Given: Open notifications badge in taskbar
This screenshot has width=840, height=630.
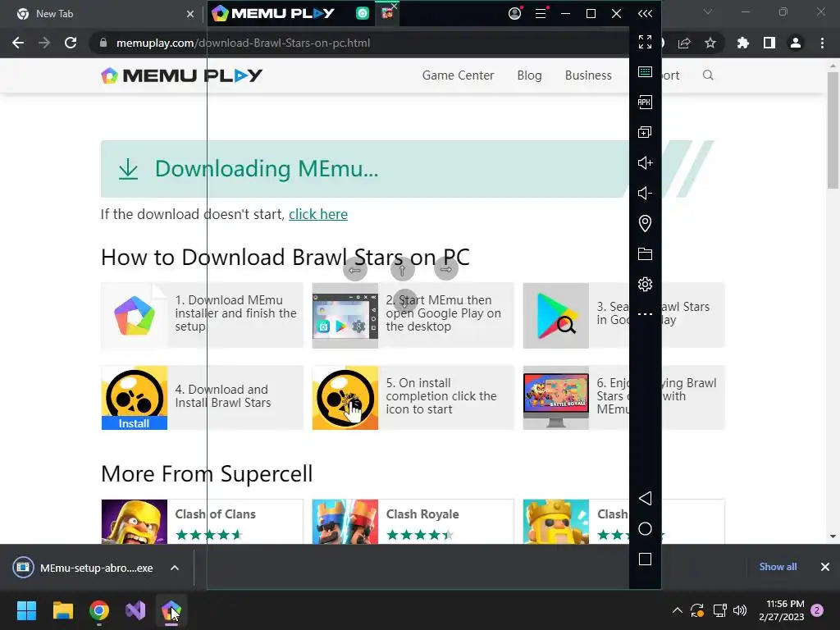Looking at the screenshot, I should point(817,610).
